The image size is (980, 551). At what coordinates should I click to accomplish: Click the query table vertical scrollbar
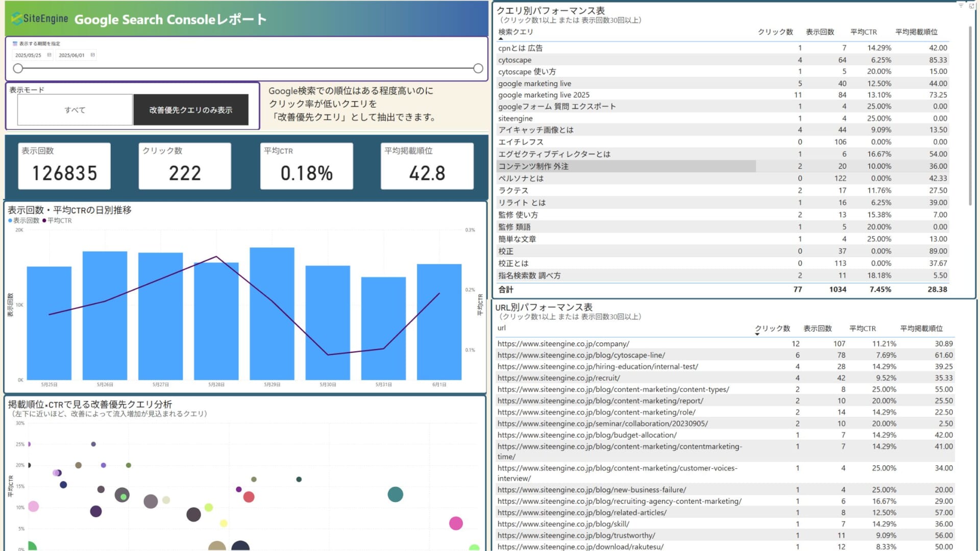(970, 116)
